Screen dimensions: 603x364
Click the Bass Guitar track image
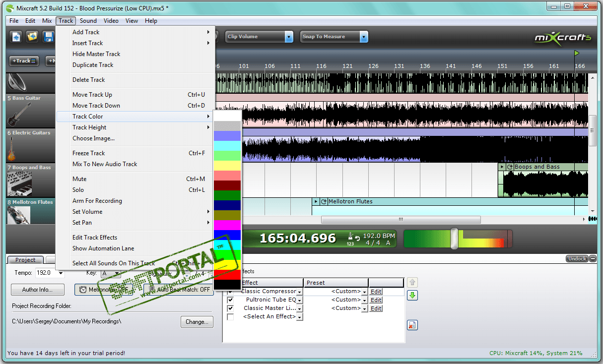pyautogui.click(x=19, y=115)
